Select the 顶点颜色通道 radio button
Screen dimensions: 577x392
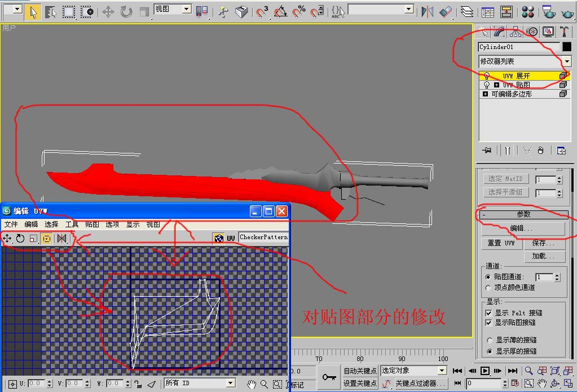(x=488, y=288)
